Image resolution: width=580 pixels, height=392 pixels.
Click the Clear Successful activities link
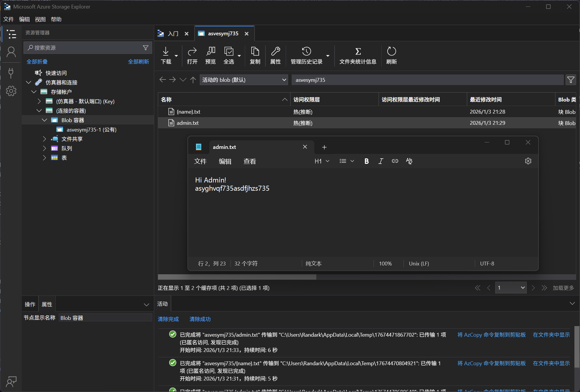coord(200,319)
